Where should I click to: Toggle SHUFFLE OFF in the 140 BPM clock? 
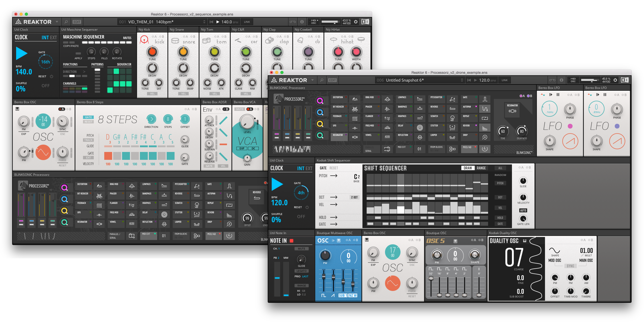(x=45, y=86)
